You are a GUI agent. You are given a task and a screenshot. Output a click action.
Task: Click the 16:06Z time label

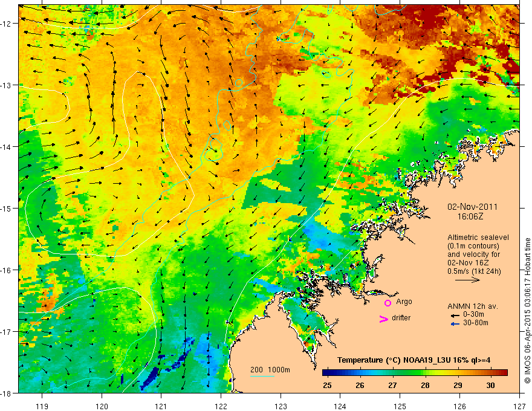pyautogui.click(x=470, y=216)
